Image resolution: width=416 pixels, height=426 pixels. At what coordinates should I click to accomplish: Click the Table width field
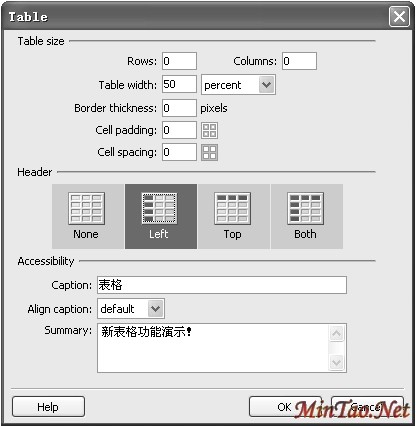[179, 84]
